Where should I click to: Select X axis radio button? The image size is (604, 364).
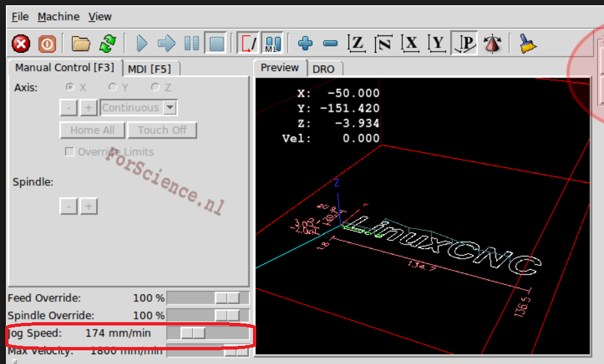tap(70, 87)
